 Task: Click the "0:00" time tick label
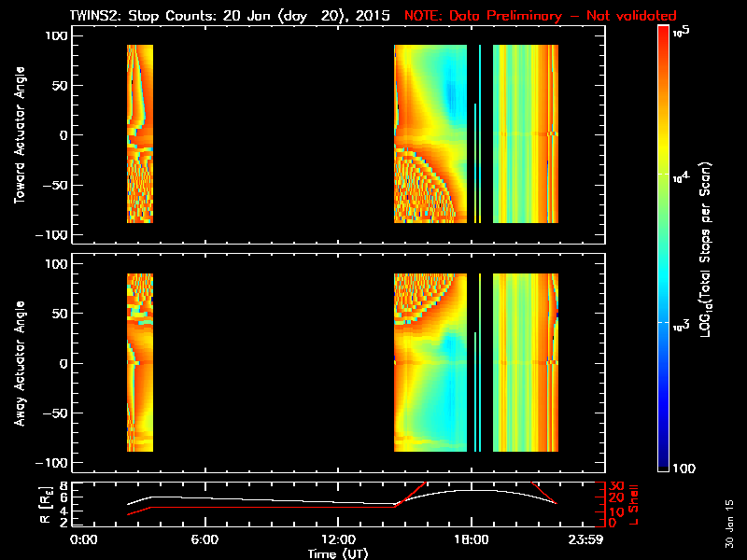83,539
